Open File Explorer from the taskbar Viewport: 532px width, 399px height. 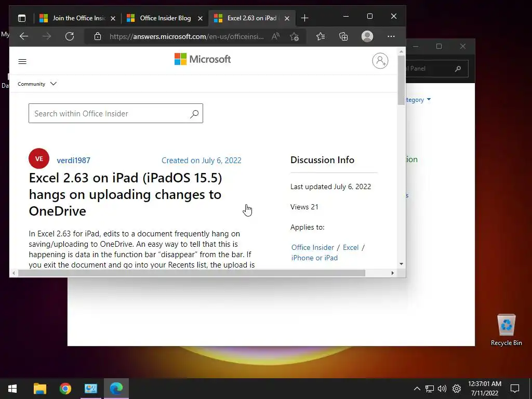(x=39, y=389)
